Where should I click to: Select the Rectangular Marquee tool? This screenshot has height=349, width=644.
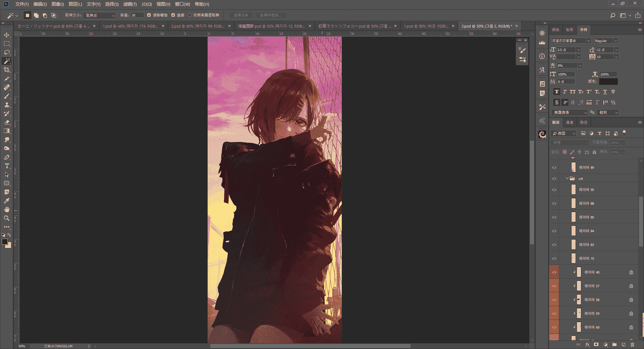[7, 44]
